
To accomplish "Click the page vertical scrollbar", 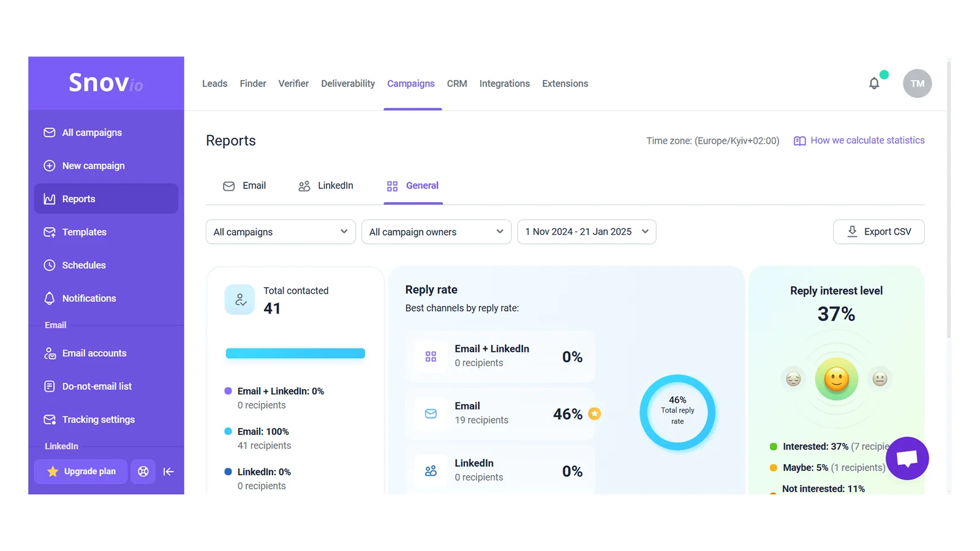I will (949, 198).
